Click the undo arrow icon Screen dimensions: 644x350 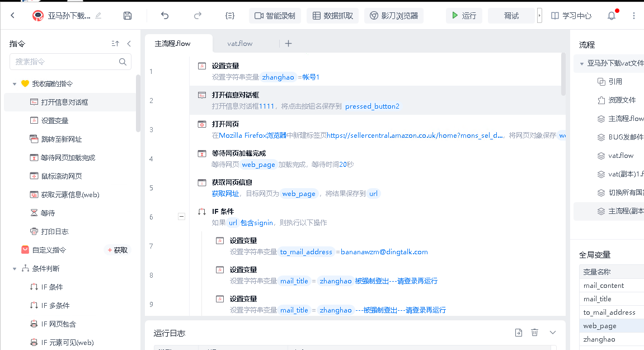[164, 16]
